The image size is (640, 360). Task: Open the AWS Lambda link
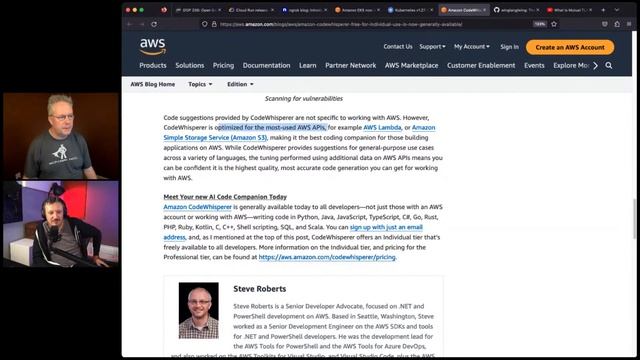(x=382, y=127)
